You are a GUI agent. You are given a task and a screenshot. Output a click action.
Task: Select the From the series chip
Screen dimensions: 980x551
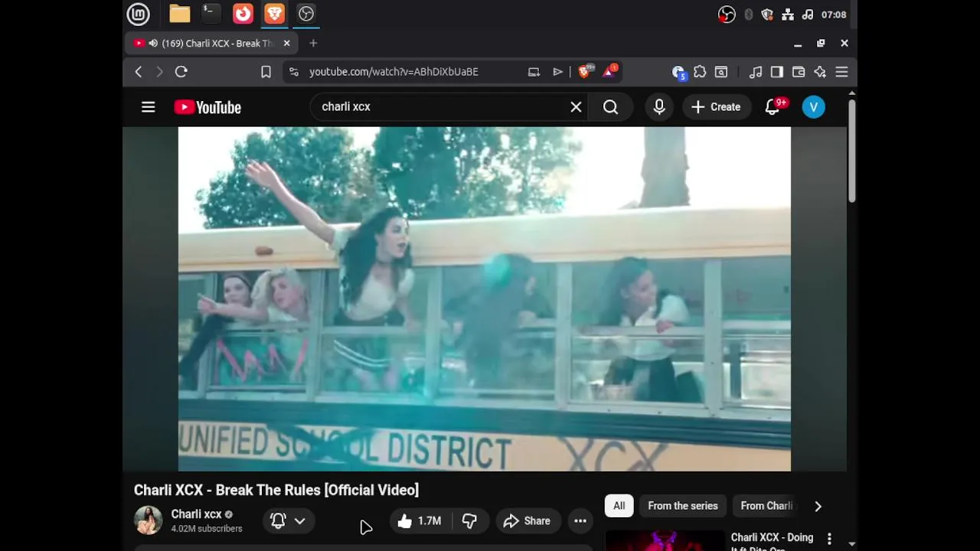click(x=683, y=506)
